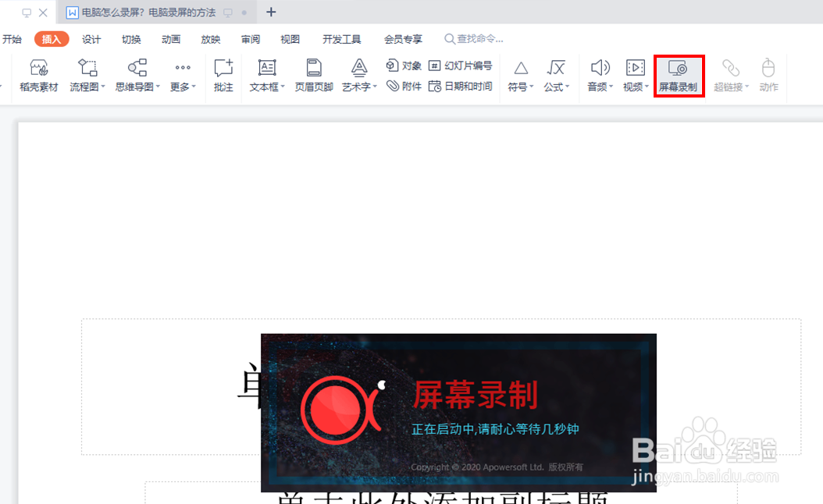The height and width of the screenshot is (504, 823).
Task: Insert 日期和时间 date and time
Action: click(x=461, y=86)
